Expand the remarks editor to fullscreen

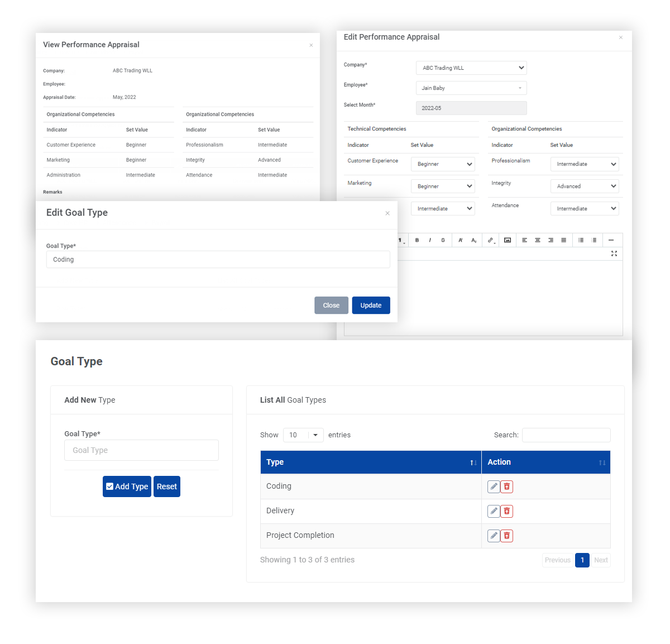pyautogui.click(x=614, y=254)
